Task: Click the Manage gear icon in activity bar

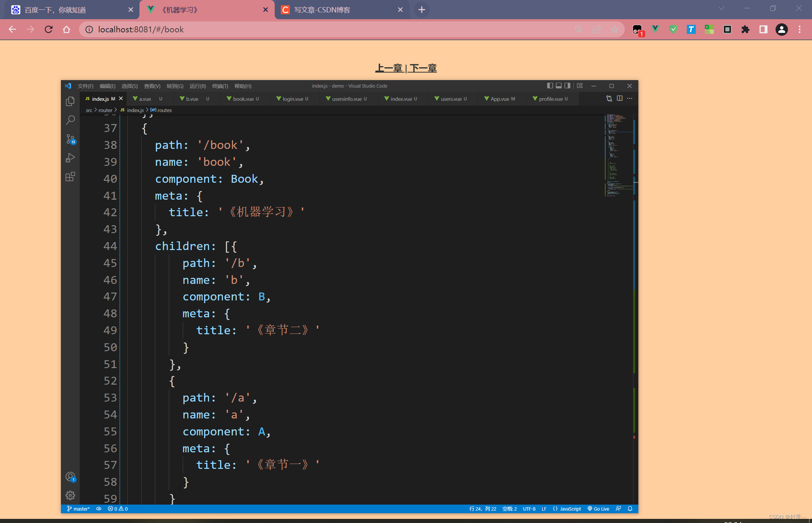Action: coord(70,495)
